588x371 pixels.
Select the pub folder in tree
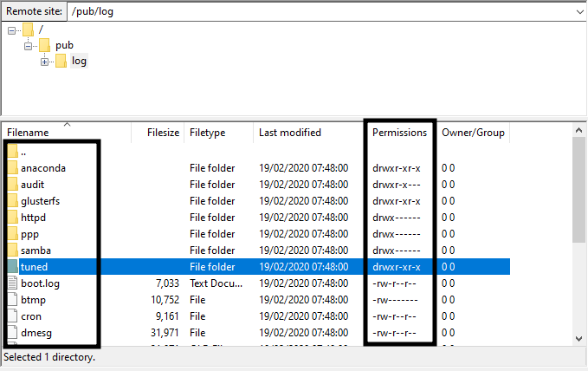click(x=64, y=45)
